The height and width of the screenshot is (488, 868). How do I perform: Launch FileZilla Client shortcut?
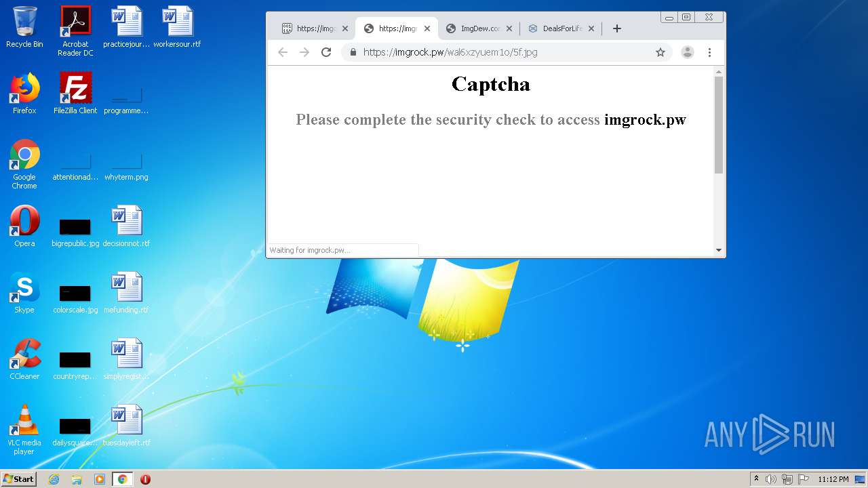[75, 94]
